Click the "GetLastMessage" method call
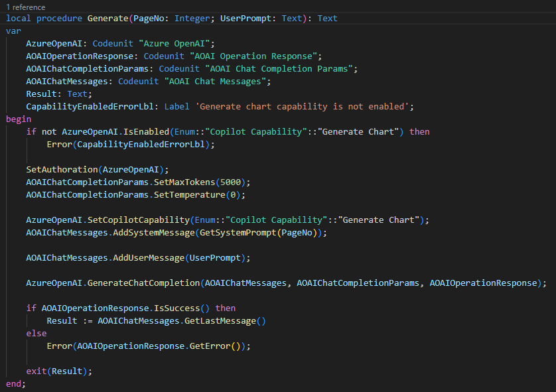Viewport: 556px width, 392px height. point(220,321)
